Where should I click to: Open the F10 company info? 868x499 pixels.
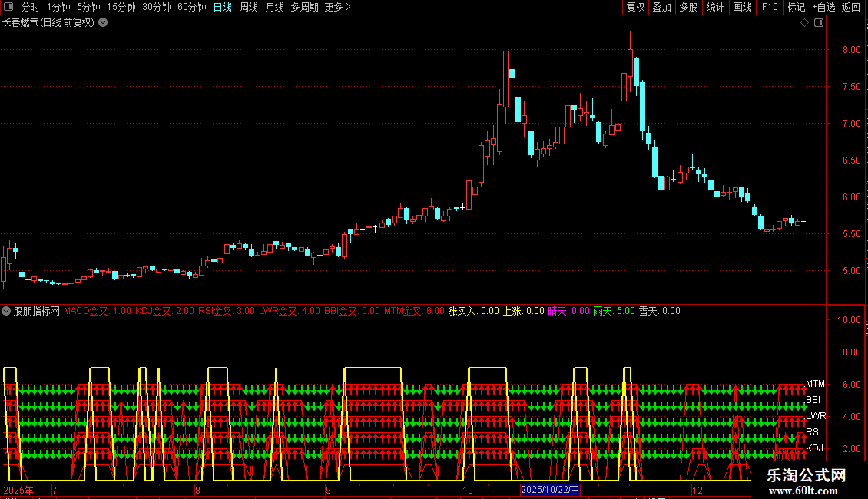click(x=770, y=7)
